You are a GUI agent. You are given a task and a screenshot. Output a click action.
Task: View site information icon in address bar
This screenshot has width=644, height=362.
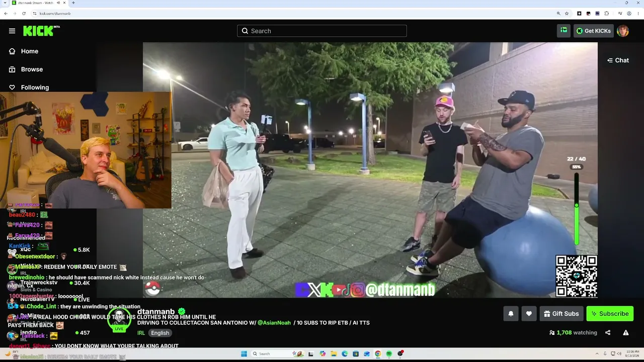tap(34, 14)
